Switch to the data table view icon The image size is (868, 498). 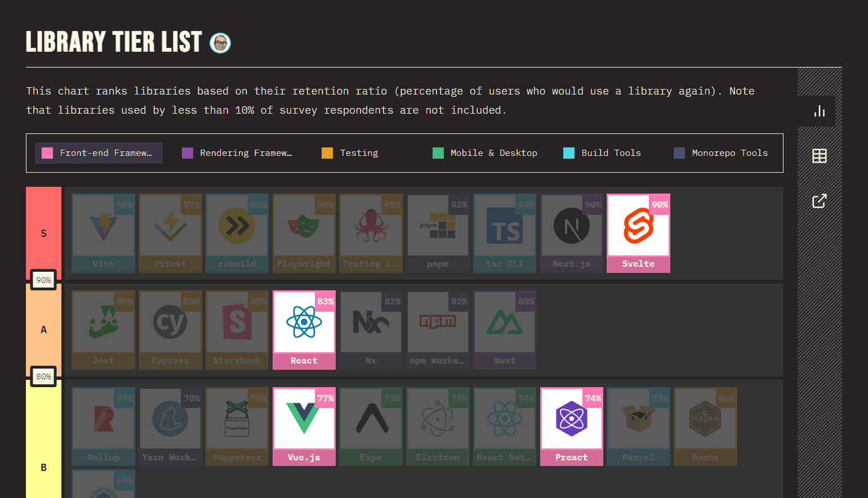click(x=819, y=156)
